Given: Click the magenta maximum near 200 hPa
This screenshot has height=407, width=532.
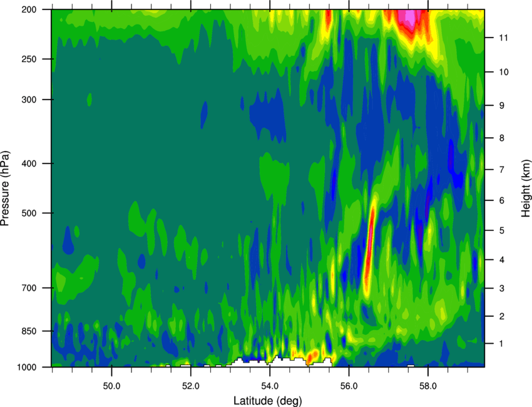Looking at the screenshot, I should 411,18.
